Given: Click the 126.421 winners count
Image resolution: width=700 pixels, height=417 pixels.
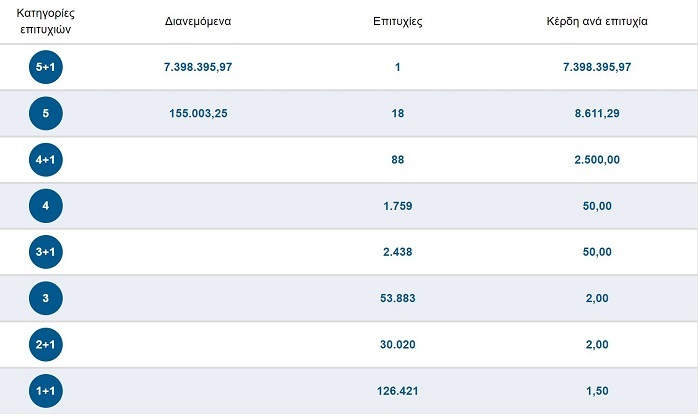Looking at the screenshot, I should click(x=397, y=391).
